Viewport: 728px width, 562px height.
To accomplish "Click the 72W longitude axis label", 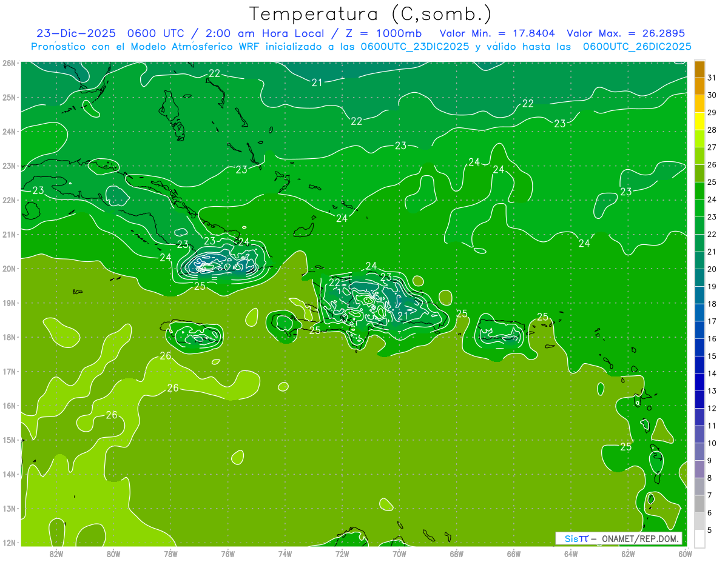I will coord(342,554).
